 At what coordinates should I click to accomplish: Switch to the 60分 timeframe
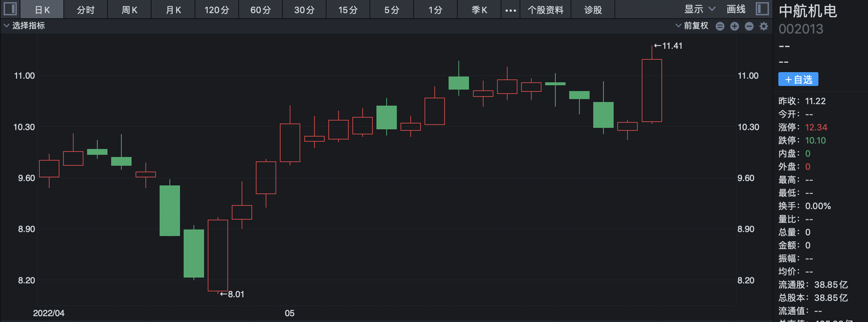(x=261, y=10)
